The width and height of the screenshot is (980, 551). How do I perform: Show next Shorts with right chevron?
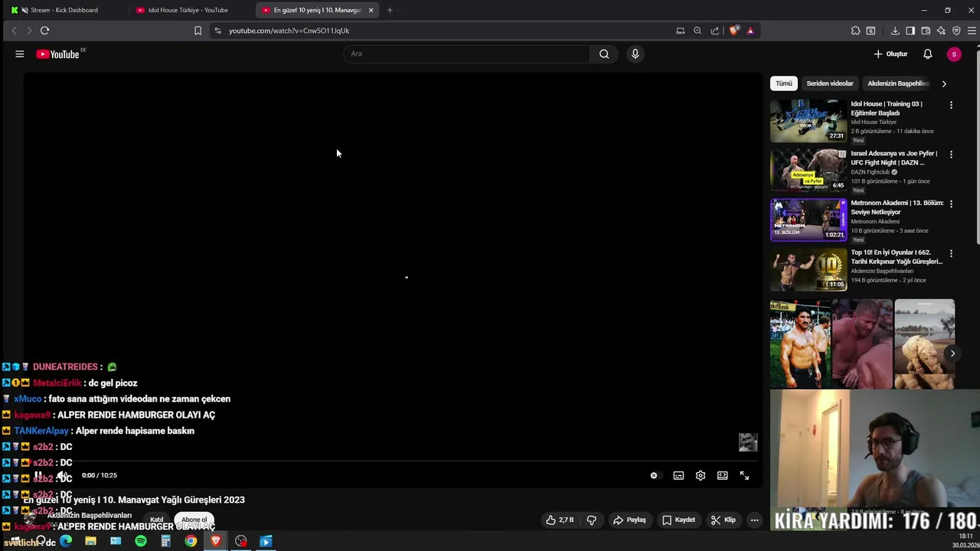[x=952, y=354]
